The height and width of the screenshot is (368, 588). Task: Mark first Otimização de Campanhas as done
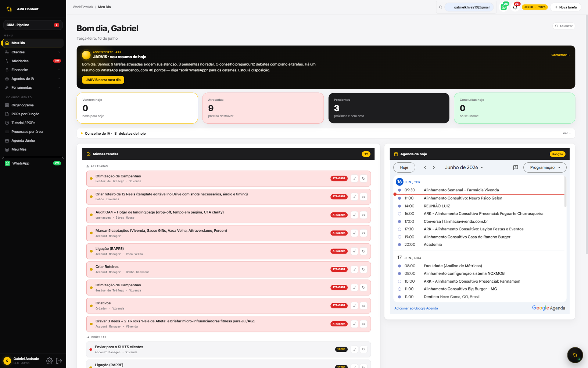[354, 178]
